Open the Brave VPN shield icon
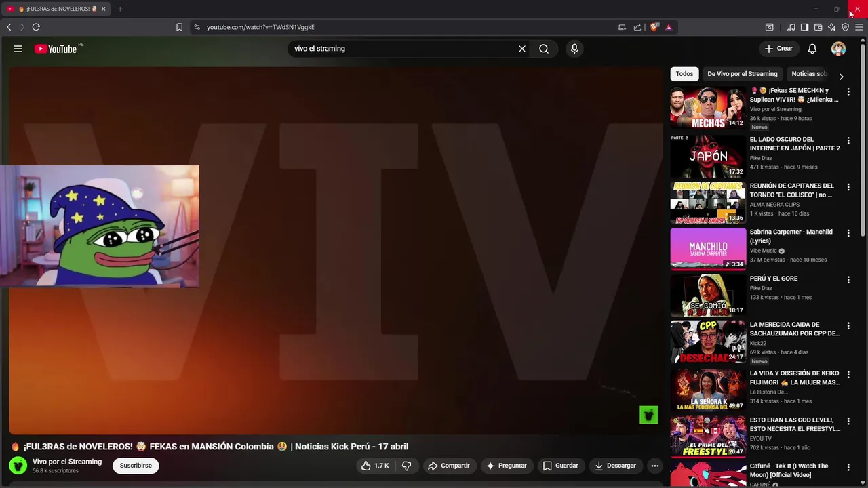Viewport: 868px width, 488px height. click(x=845, y=27)
